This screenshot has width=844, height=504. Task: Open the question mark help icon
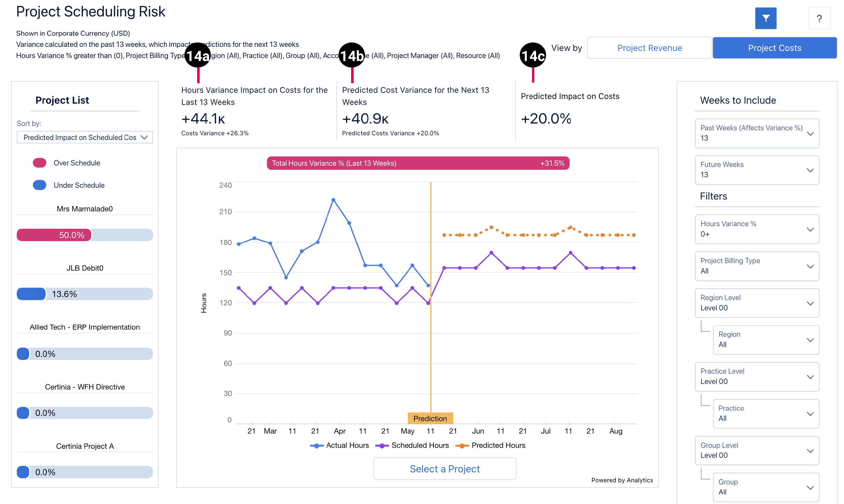click(x=819, y=18)
